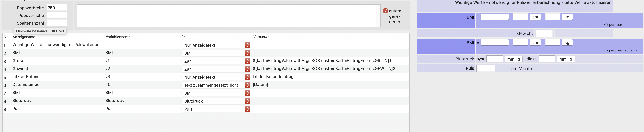Screen dimensions: 644x132
Task: Open Art dropdown for Gewicht row
Action: pyautogui.click(x=216, y=69)
